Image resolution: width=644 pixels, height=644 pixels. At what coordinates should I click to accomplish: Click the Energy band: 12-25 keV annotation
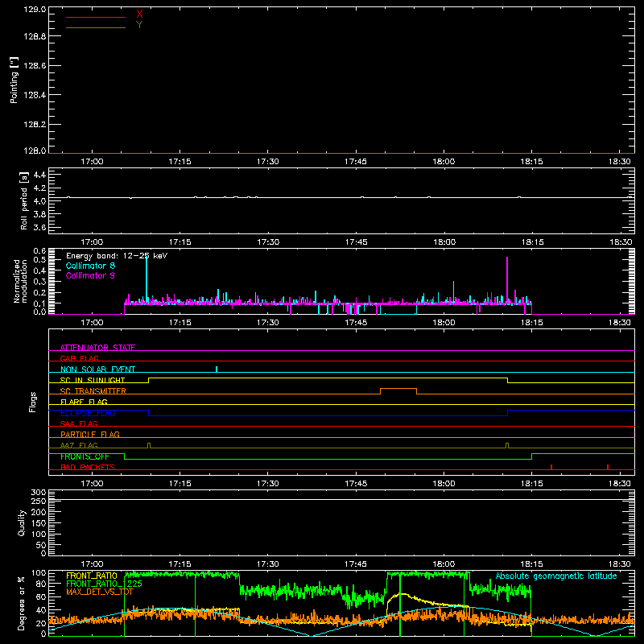click(x=117, y=256)
